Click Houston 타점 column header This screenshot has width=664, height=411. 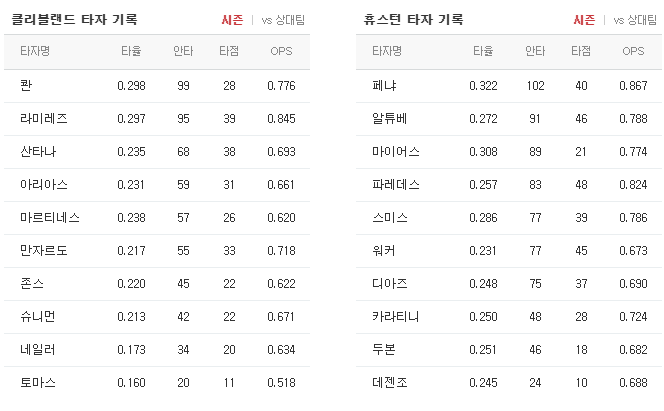pos(581,51)
